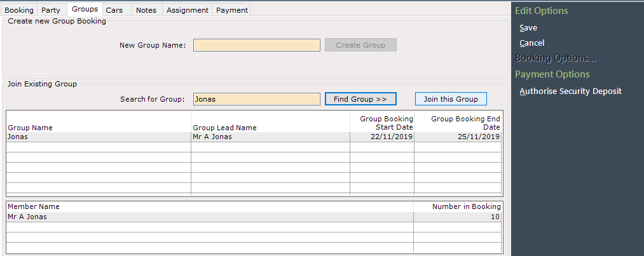Click Mr A Jonas group lead cell

tap(270, 137)
